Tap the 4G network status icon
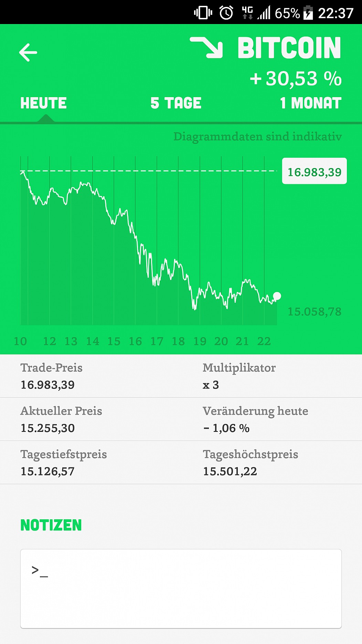362x644 pixels. point(247,13)
